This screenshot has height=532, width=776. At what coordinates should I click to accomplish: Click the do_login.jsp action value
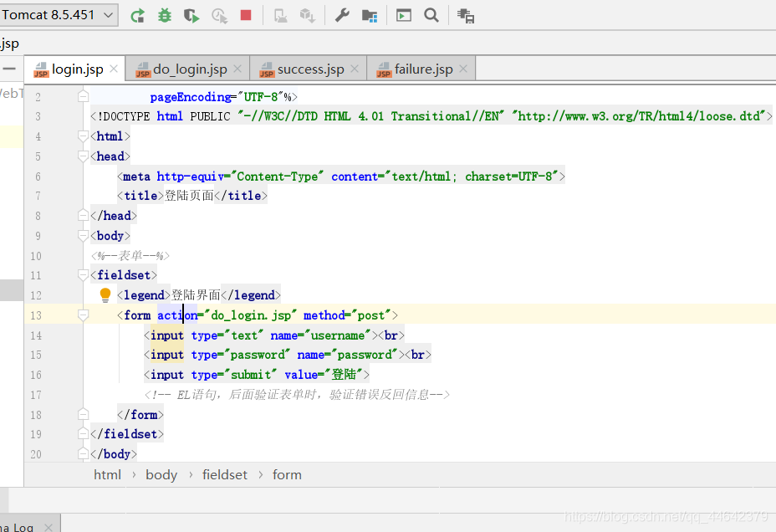point(250,315)
